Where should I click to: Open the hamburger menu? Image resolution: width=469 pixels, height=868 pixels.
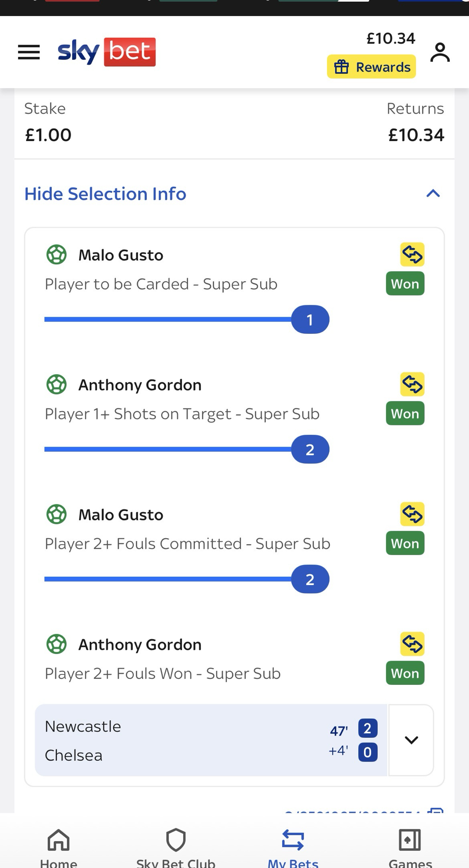click(x=29, y=52)
